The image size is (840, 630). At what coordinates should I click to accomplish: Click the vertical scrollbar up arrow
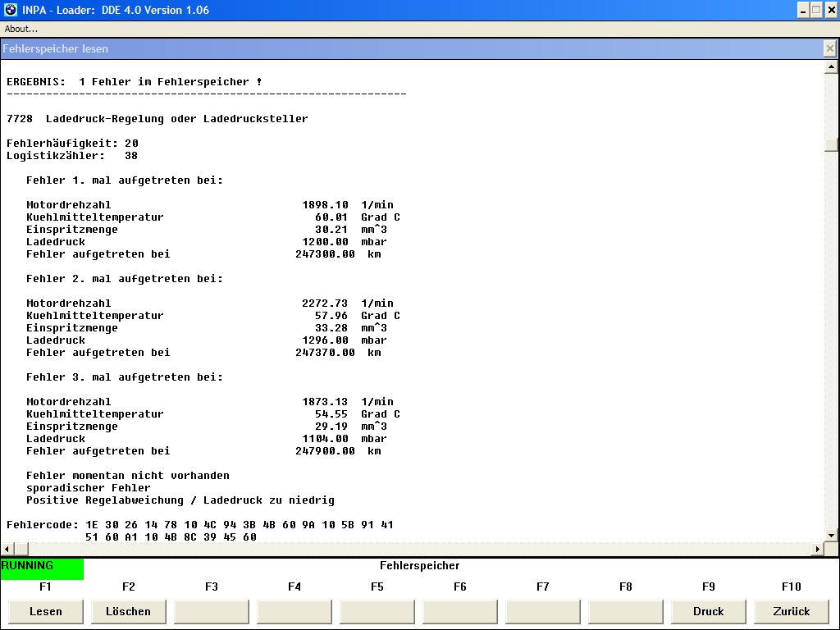tap(830, 67)
